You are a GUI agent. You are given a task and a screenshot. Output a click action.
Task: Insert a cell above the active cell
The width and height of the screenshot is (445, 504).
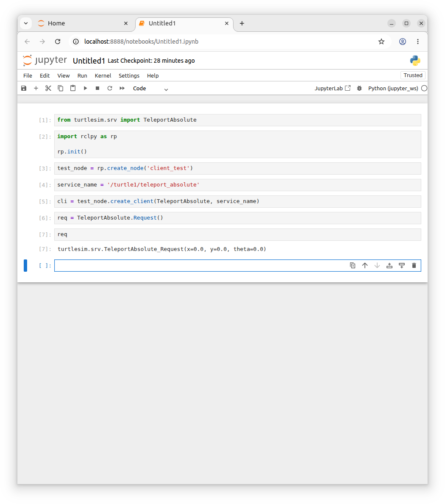coord(389,265)
